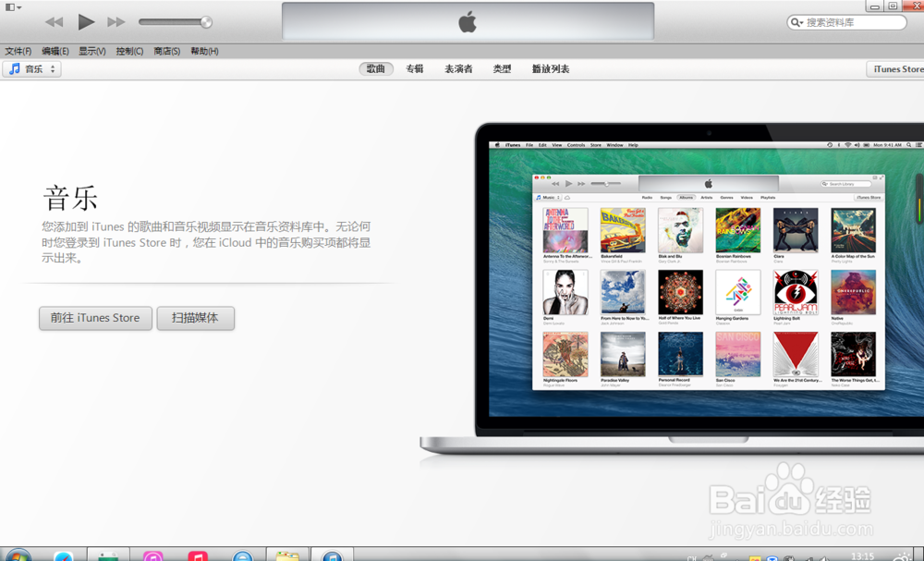This screenshot has width=924, height=561.
Task: Open the window menu icon at top-left
Action: coord(14,7)
